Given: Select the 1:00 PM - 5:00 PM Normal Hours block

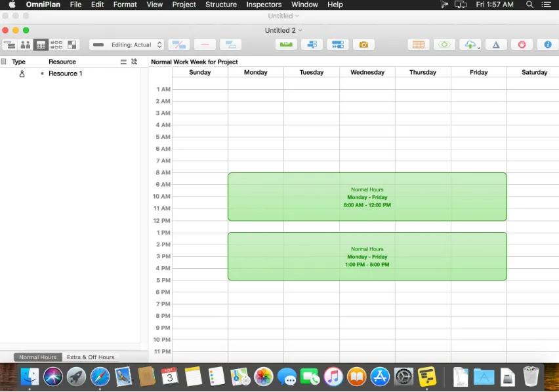Looking at the screenshot, I should point(367,256).
